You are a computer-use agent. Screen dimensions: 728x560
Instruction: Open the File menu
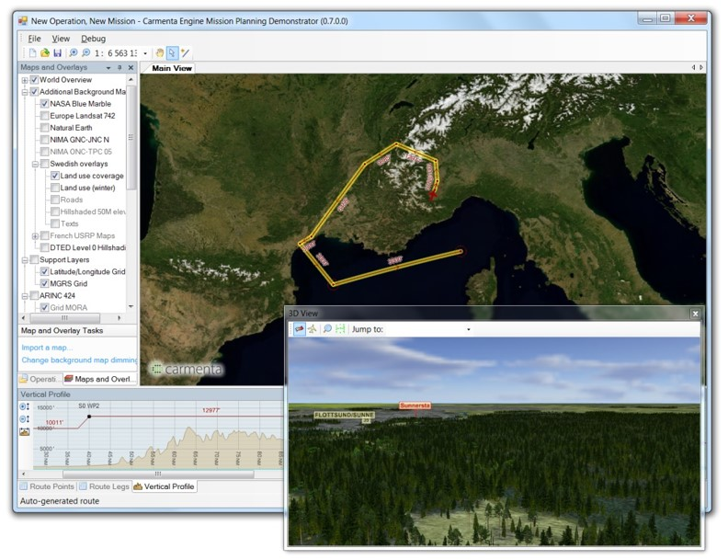(34, 39)
